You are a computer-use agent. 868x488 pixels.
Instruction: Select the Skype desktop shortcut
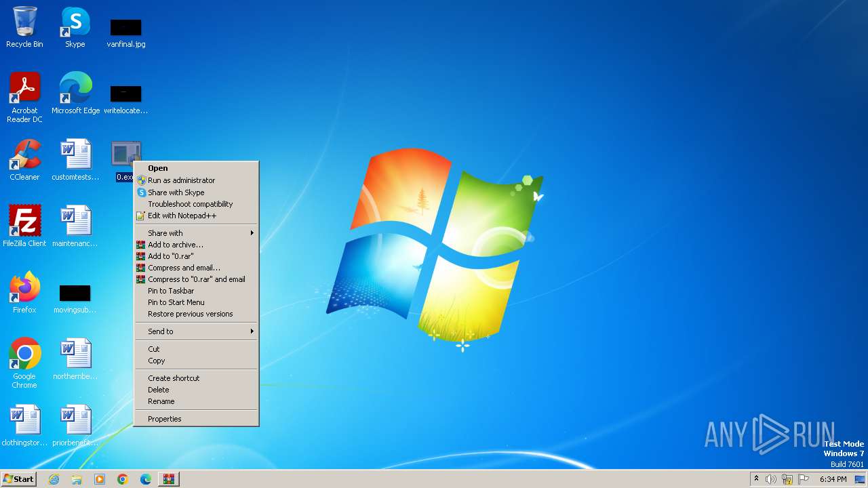[x=75, y=27]
